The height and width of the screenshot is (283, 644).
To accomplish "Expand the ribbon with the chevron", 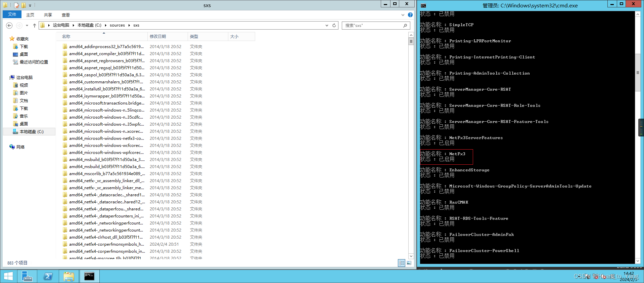I will click(403, 15).
